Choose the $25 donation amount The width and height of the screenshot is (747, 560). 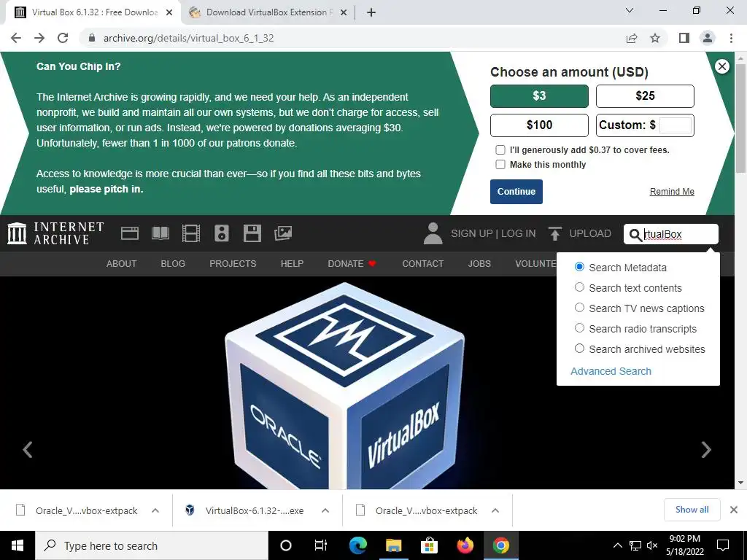tap(645, 96)
